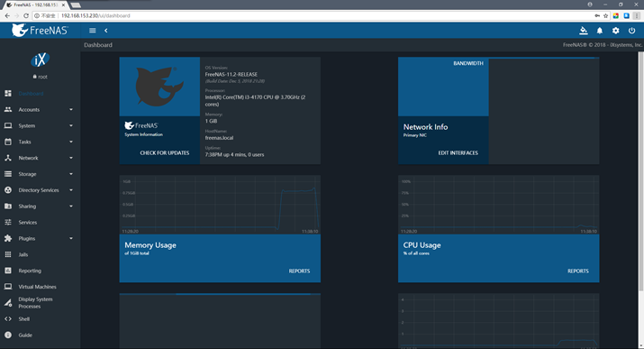Click the browser back arrow

pos(7,15)
